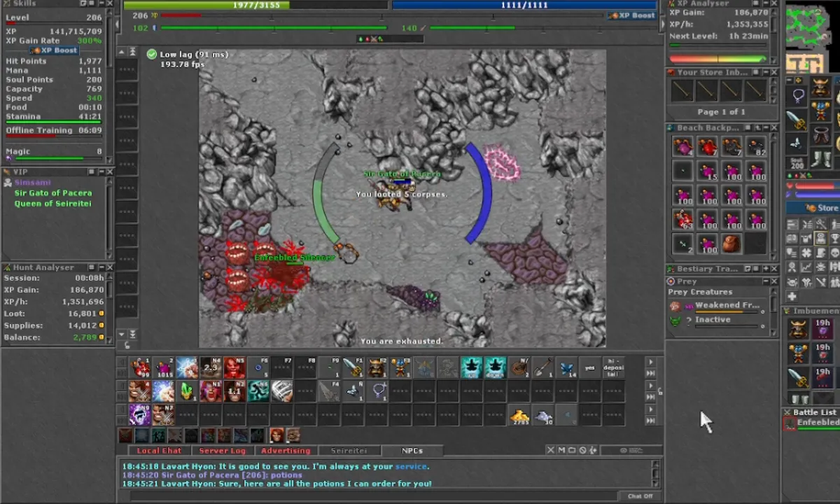Switch to the Server Log tab
This screenshot has width=840, height=504.
tap(223, 451)
